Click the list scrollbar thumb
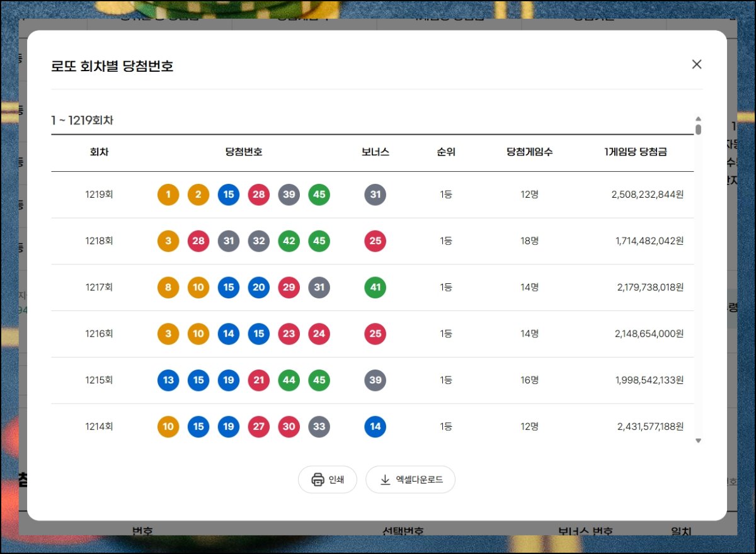This screenshot has width=756, height=554. (698, 130)
